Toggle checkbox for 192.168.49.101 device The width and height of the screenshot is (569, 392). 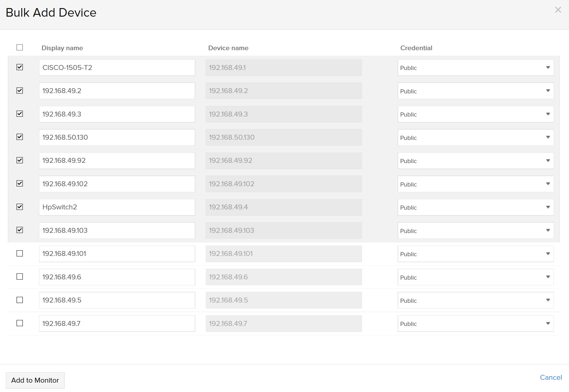[20, 253]
